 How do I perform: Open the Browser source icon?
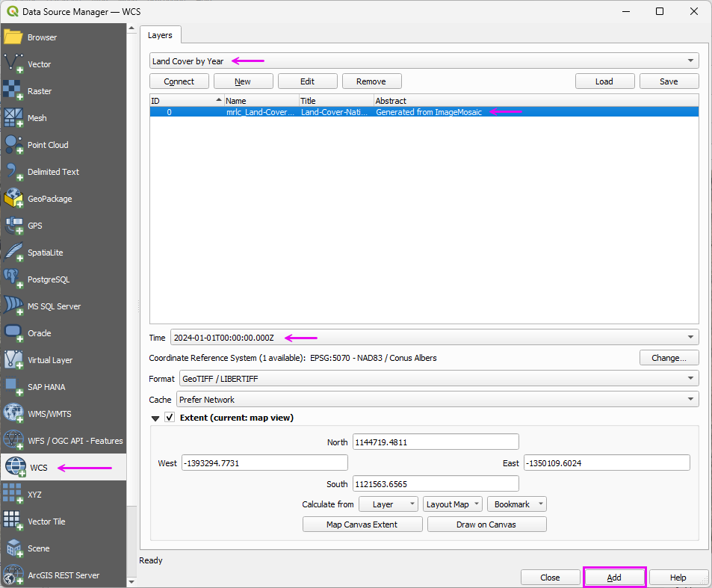coord(13,37)
